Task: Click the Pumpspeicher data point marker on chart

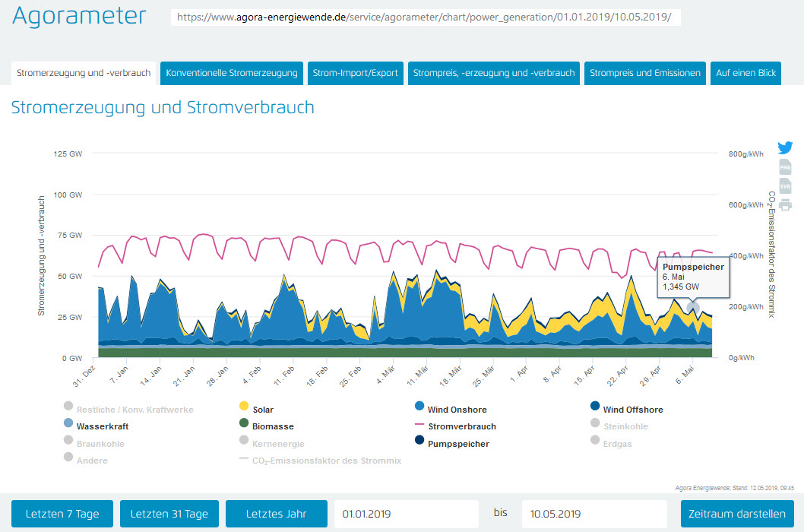Action: click(692, 308)
